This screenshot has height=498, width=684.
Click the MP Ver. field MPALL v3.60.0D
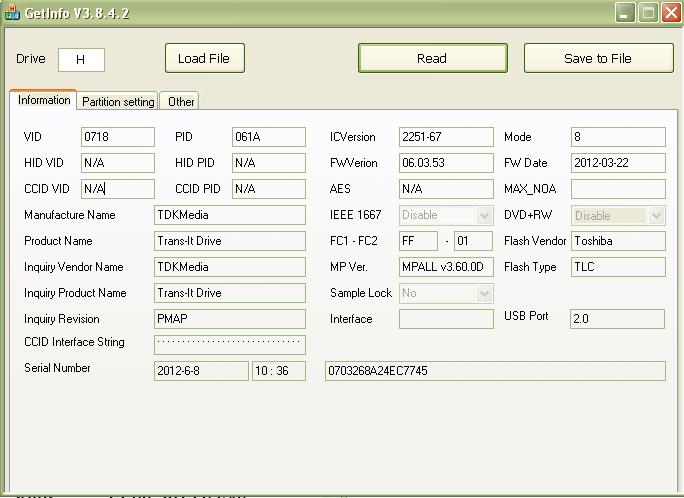(x=446, y=267)
